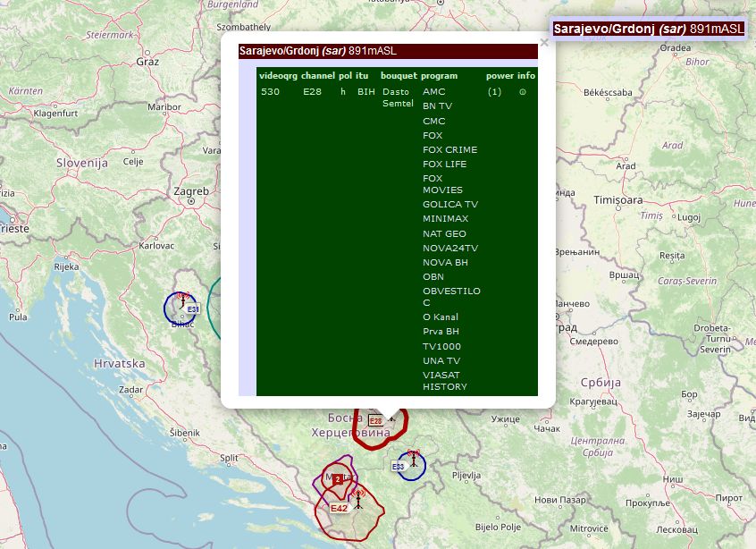Image resolution: width=756 pixels, height=549 pixels.
Task: Close the Sarajevo/Grdonj transmitter popup
Action: (x=543, y=42)
